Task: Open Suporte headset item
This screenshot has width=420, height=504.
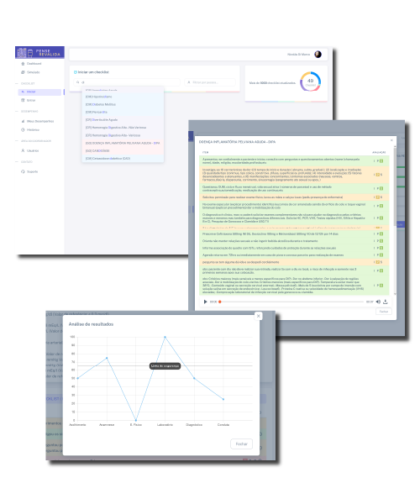Action: (x=29, y=171)
